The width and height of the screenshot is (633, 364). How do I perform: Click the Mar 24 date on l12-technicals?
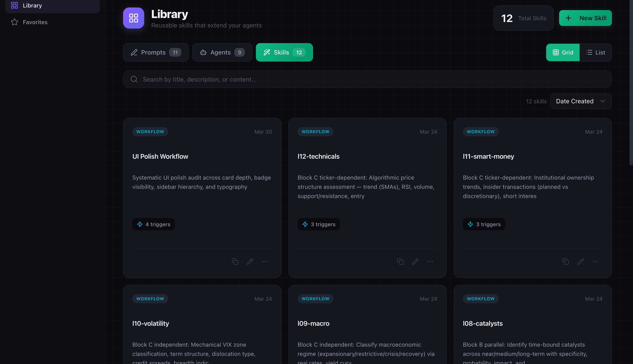tap(428, 132)
